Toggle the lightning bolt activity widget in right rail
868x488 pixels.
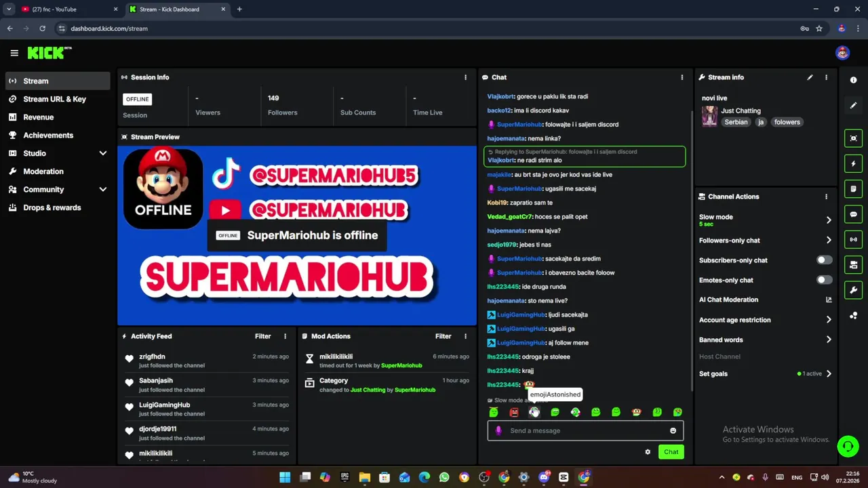click(854, 163)
